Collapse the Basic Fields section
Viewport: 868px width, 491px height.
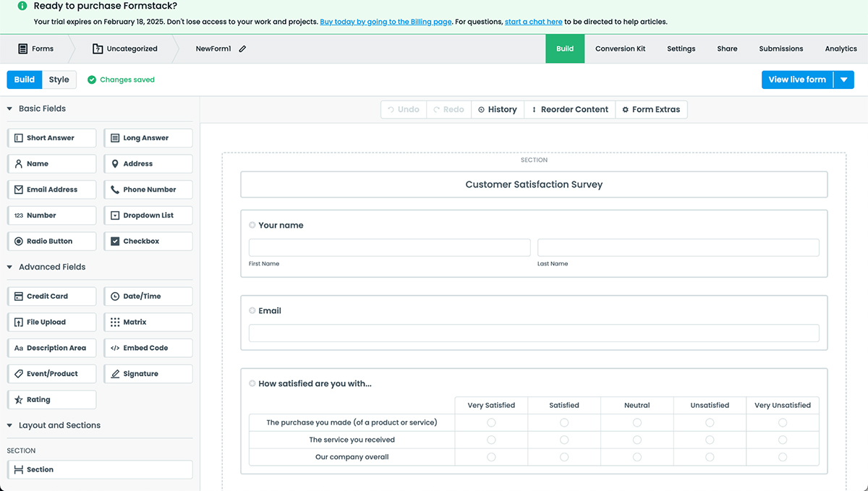[x=10, y=108]
